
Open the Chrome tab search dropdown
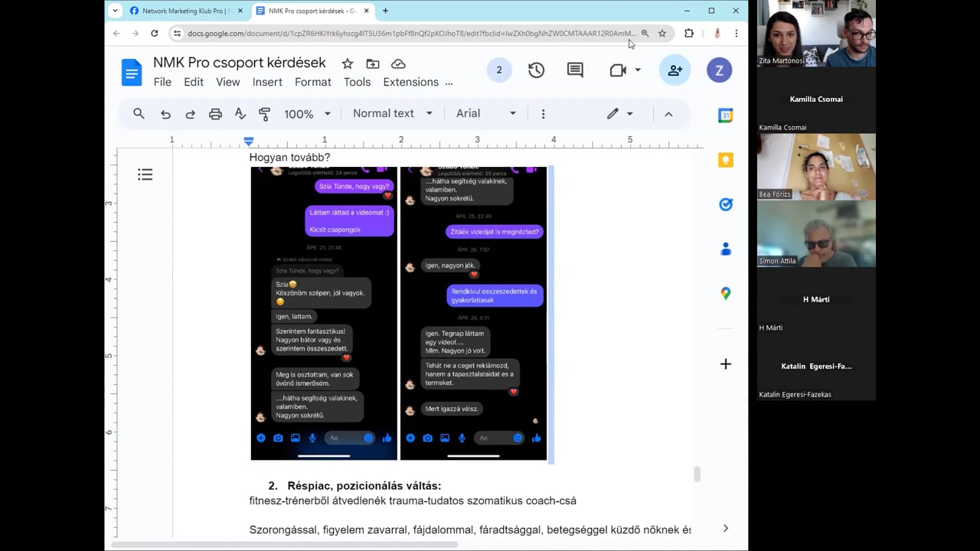[115, 11]
